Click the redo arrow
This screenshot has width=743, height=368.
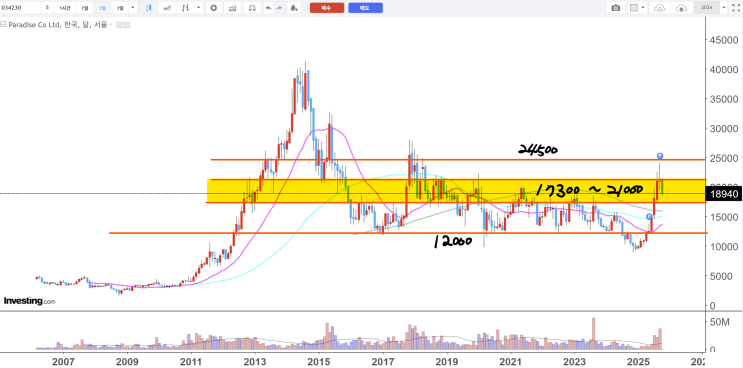279,8
